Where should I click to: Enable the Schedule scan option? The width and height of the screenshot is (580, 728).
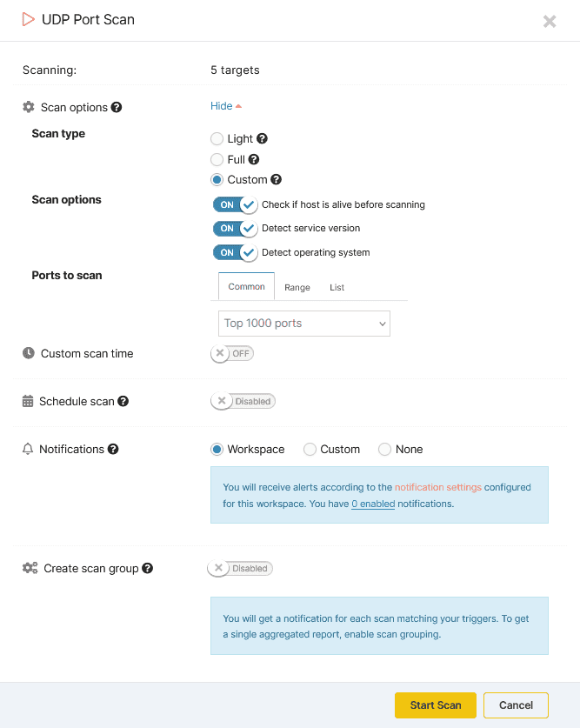[x=243, y=401]
